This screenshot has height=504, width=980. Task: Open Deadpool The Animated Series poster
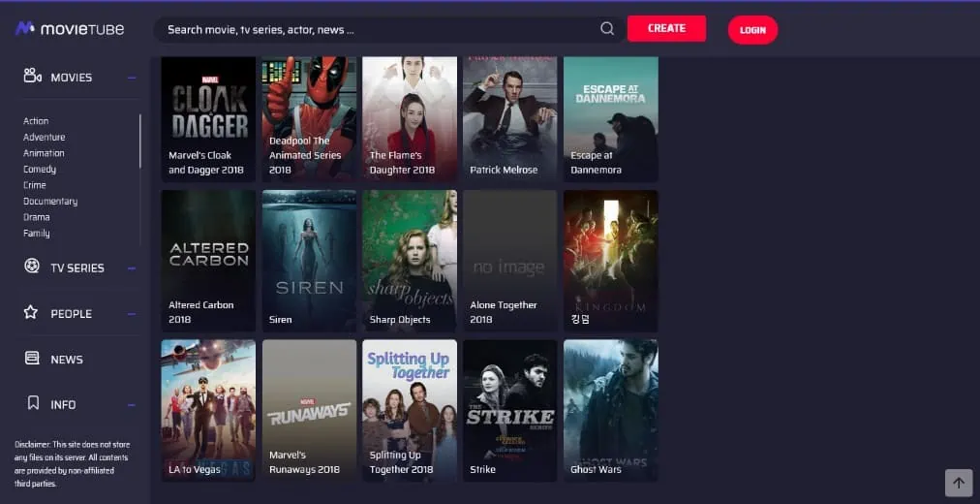(x=309, y=119)
